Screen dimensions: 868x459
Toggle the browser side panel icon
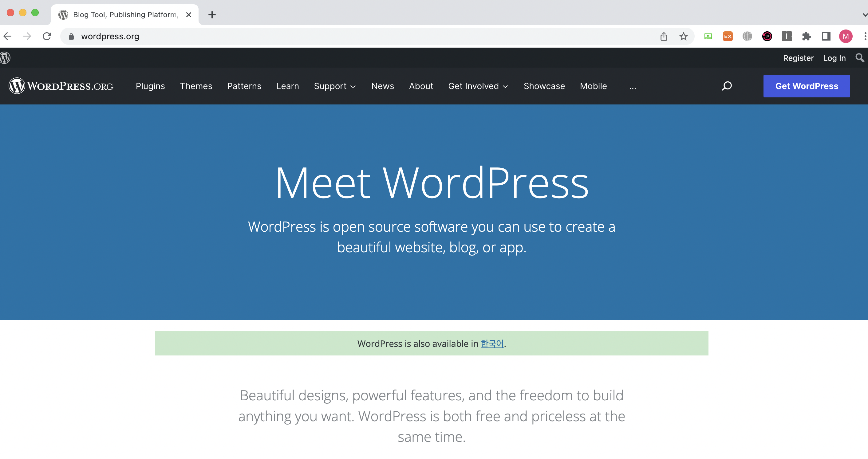[x=826, y=36]
